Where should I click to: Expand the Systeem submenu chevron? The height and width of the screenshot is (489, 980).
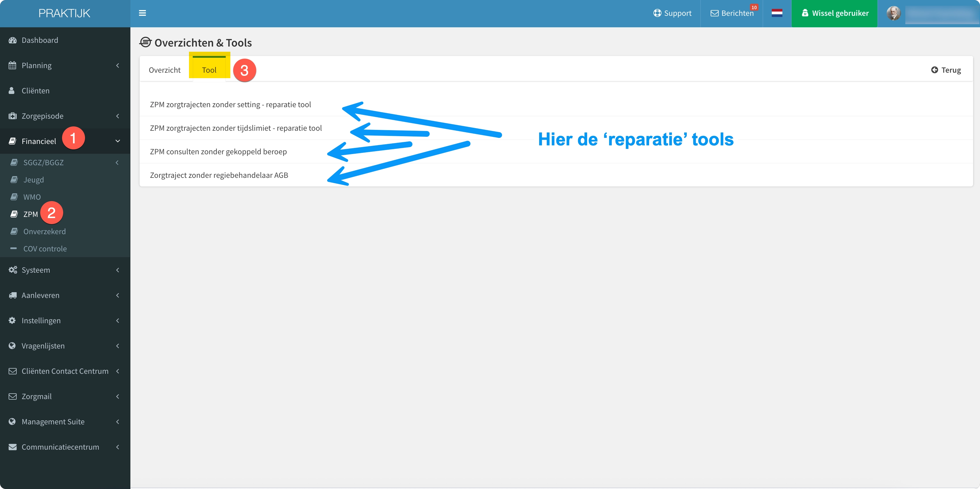[x=117, y=270]
